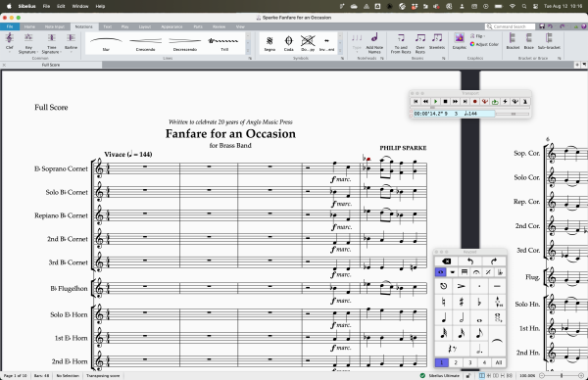
Task: Click Add Note Names in Noteheads
Action: click(374, 43)
